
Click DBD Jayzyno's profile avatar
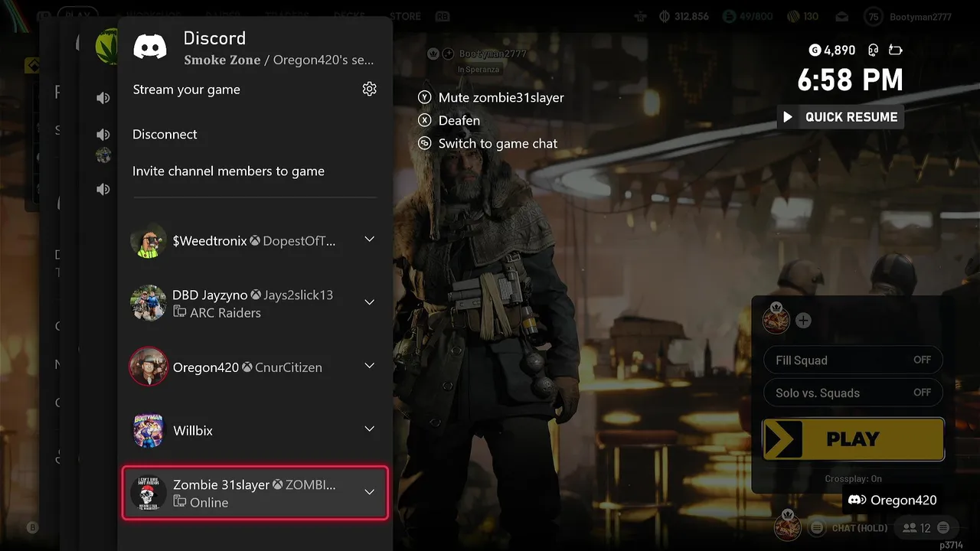(x=149, y=303)
